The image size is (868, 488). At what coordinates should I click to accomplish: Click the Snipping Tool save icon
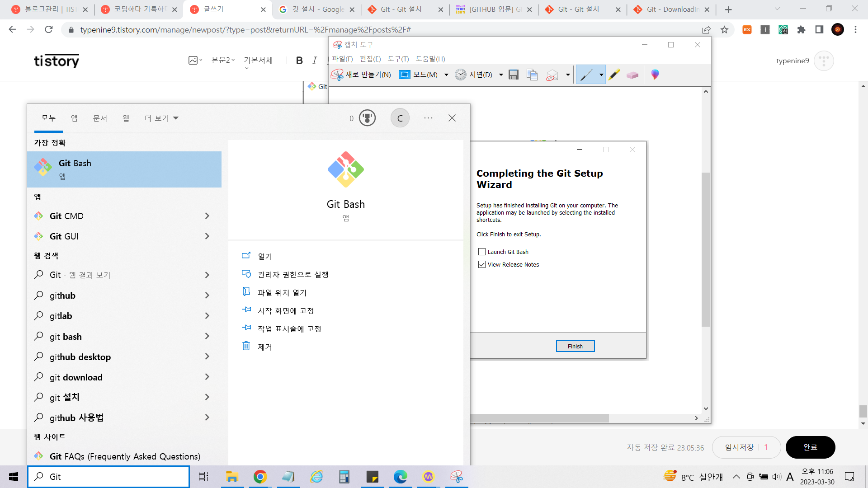coord(514,75)
